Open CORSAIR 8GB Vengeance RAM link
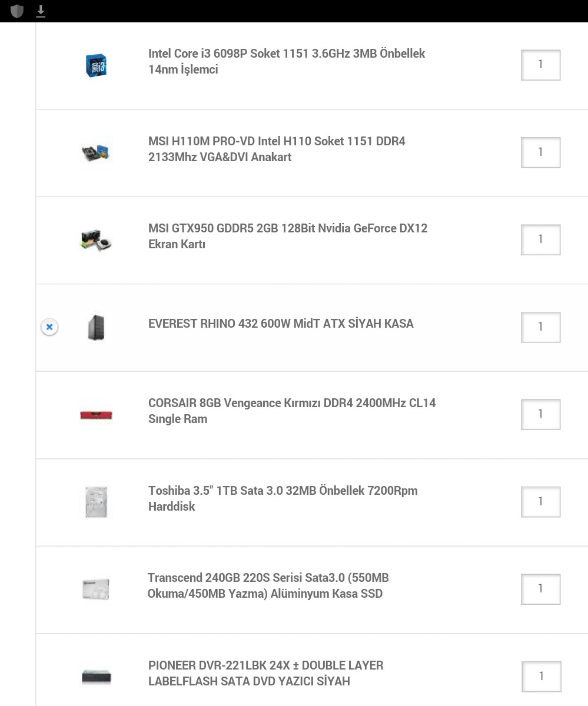The height and width of the screenshot is (706, 588). [x=292, y=411]
